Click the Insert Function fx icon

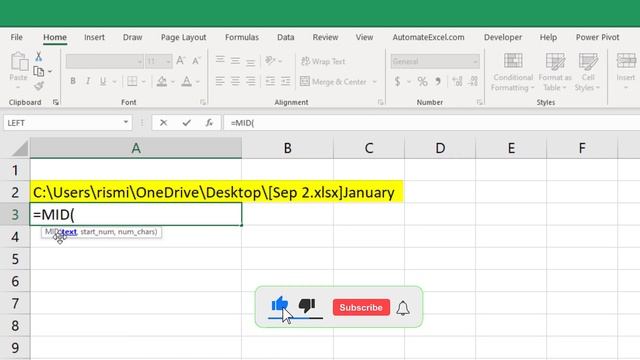pyautogui.click(x=209, y=122)
